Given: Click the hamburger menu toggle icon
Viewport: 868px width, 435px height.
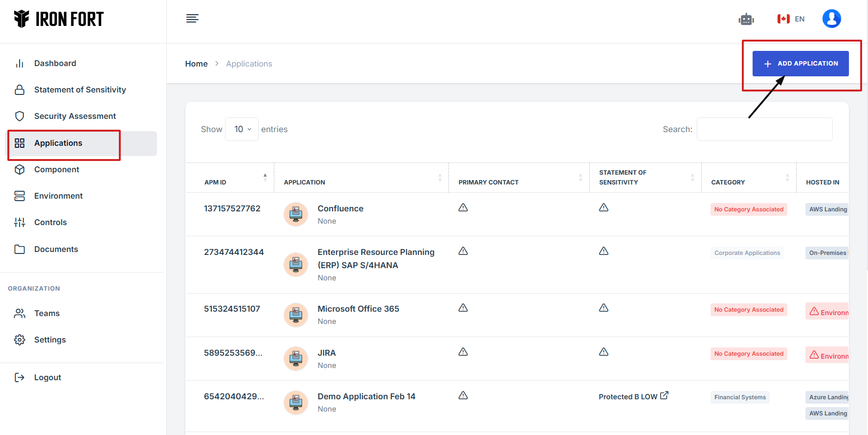Looking at the screenshot, I should coord(192,19).
